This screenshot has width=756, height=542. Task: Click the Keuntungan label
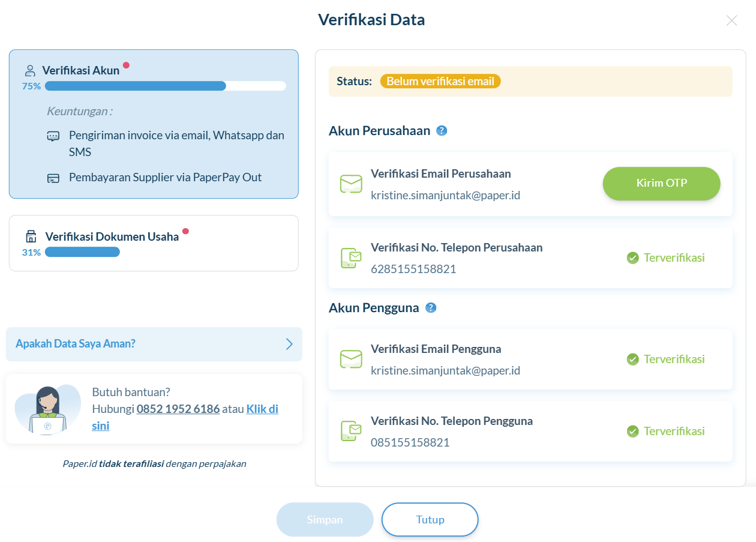click(x=80, y=111)
